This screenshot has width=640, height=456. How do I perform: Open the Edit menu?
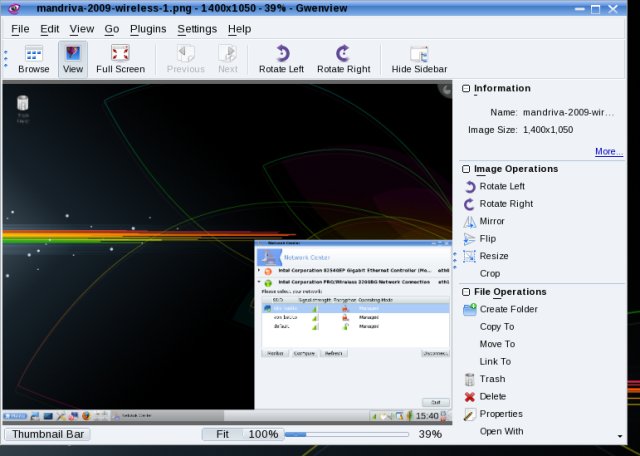click(49, 29)
